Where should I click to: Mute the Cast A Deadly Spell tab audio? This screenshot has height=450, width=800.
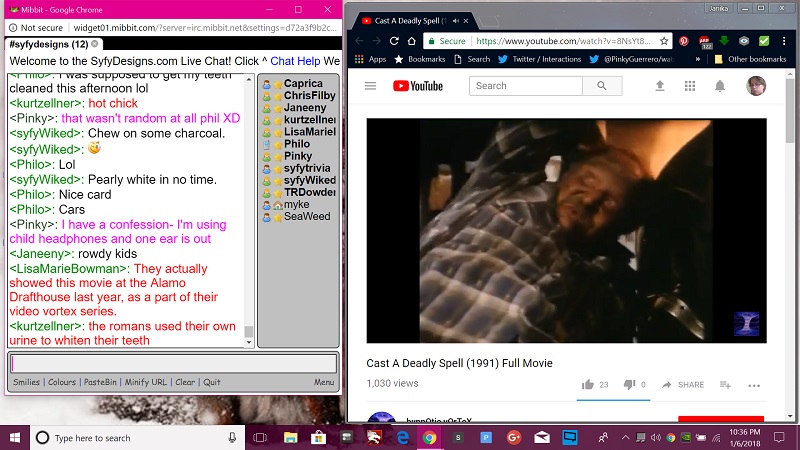(456, 21)
